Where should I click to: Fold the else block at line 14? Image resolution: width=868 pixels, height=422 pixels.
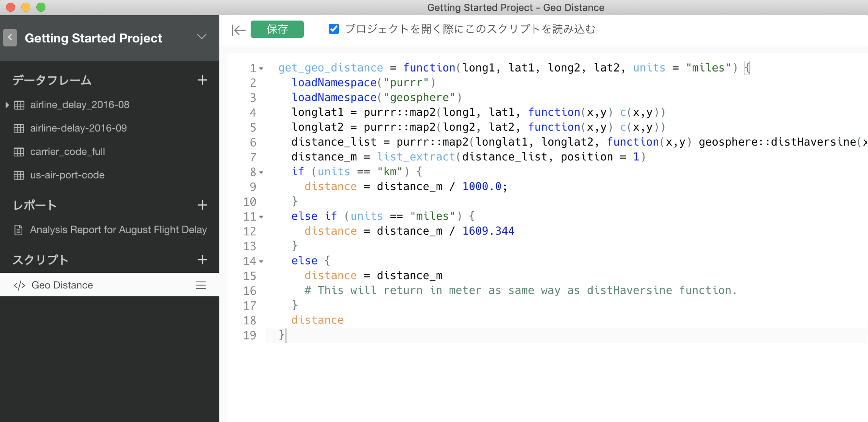point(261,261)
